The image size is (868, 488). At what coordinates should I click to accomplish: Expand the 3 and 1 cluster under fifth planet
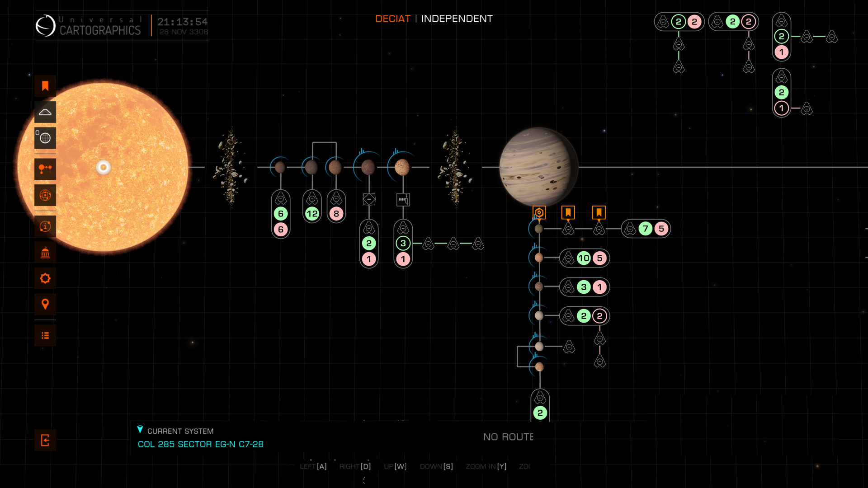tap(403, 244)
